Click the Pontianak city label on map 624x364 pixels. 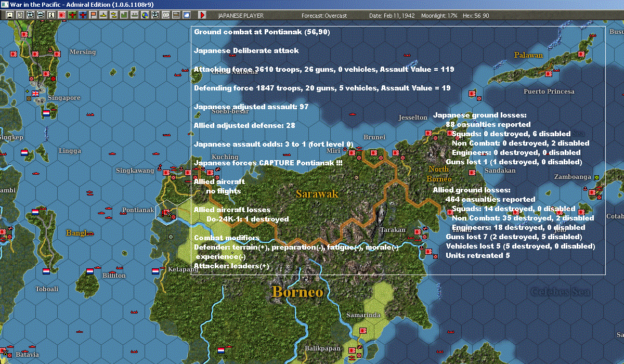(x=138, y=210)
